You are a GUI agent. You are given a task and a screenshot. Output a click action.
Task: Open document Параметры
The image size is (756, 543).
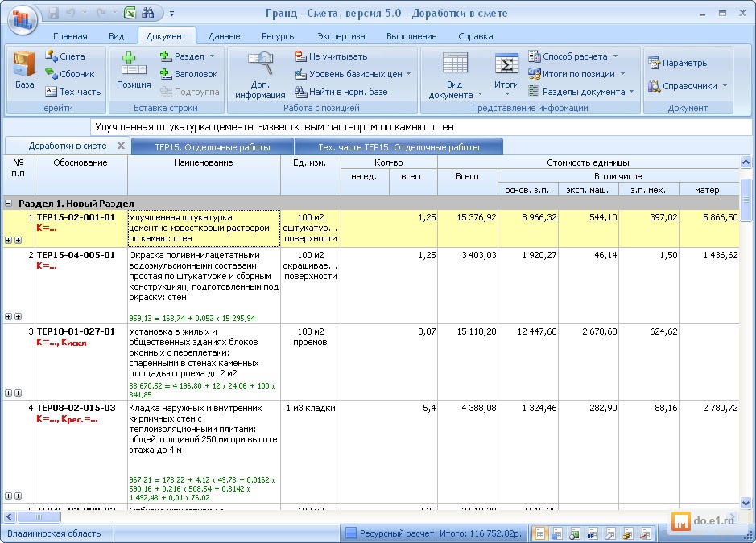click(x=679, y=63)
